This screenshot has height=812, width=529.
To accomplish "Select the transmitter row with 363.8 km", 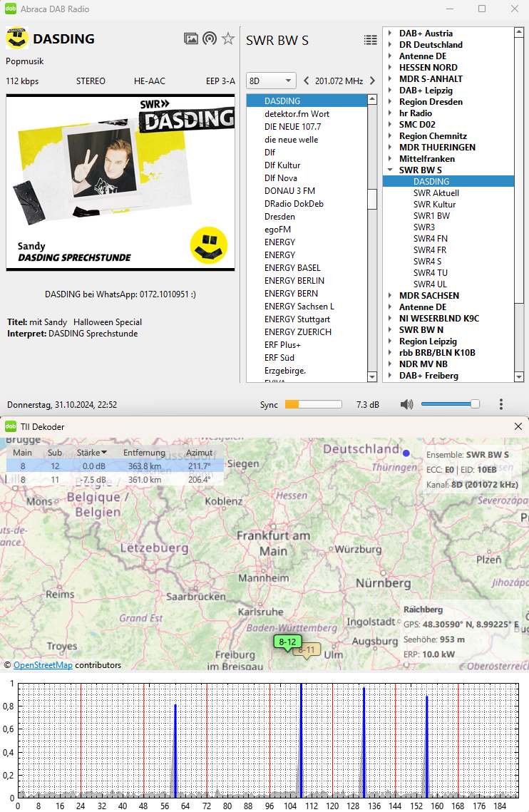I will pos(115,466).
